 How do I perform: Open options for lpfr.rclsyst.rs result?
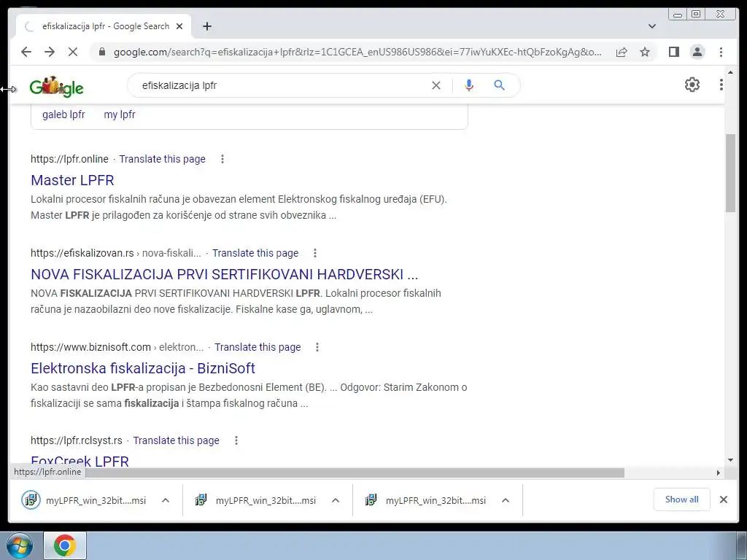[236, 440]
